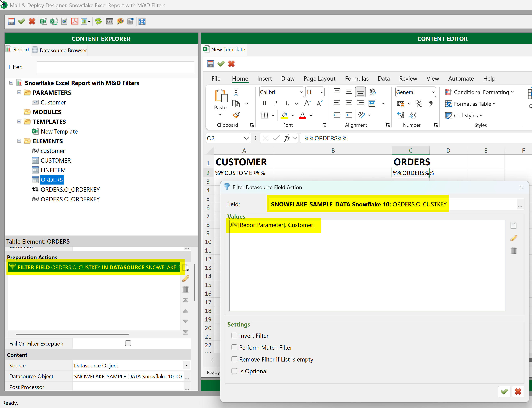Switch to the Datasource Browser tab
The width and height of the screenshot is (532, 408).
pyautogui.click(x=60, y=50)
